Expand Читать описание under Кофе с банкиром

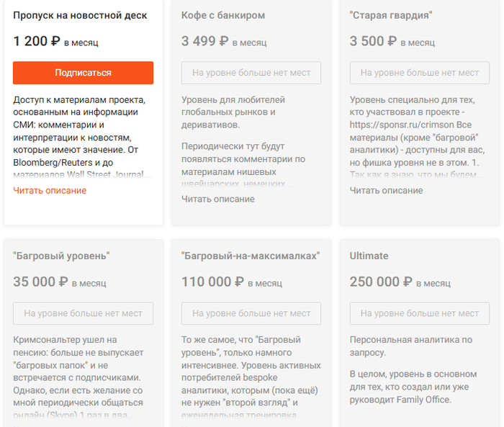pyautogui.click(x=217, y=199)
